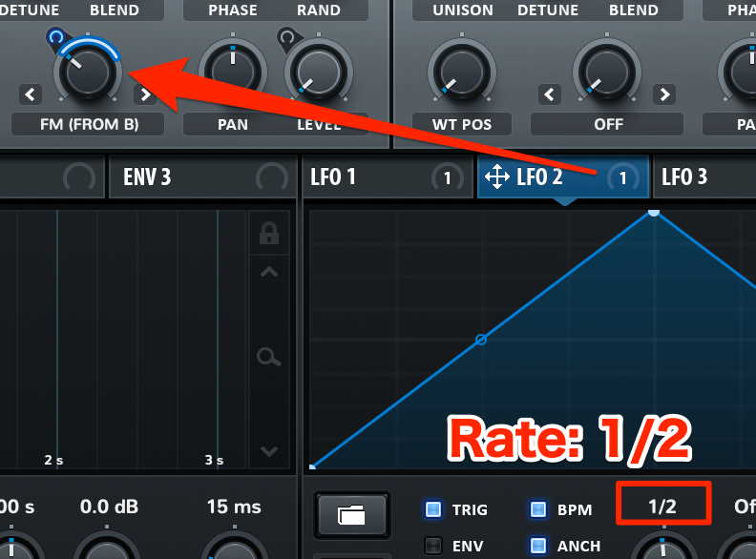Click the up chevron above the magnifier
The image size is (756, 559).
269,272
